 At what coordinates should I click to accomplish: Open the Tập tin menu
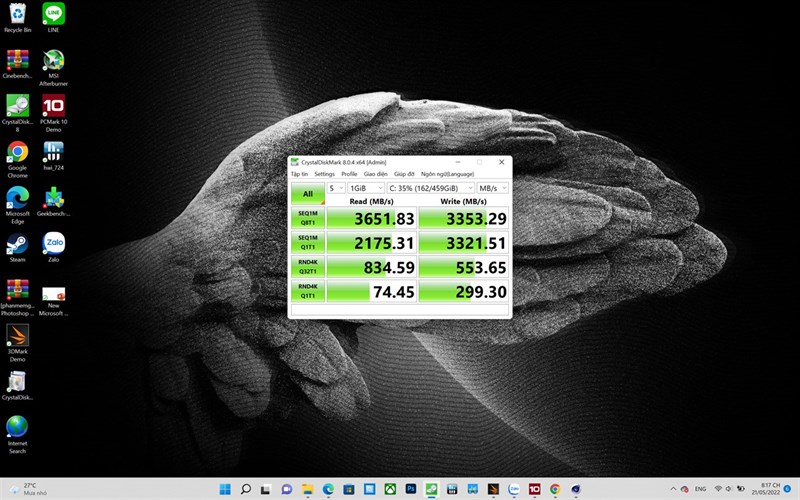pyautogui.click(x=299, y=174)
